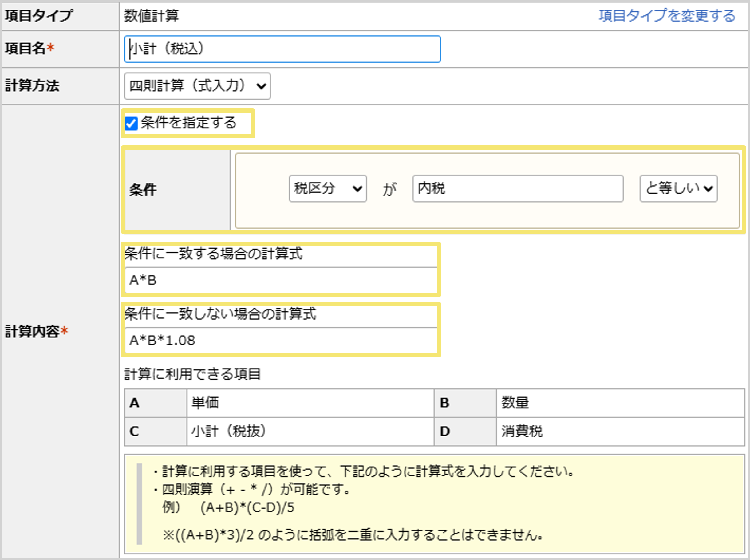
Task: Click the checked checkbox beside 条件を指定する
Action: (132, 123)
